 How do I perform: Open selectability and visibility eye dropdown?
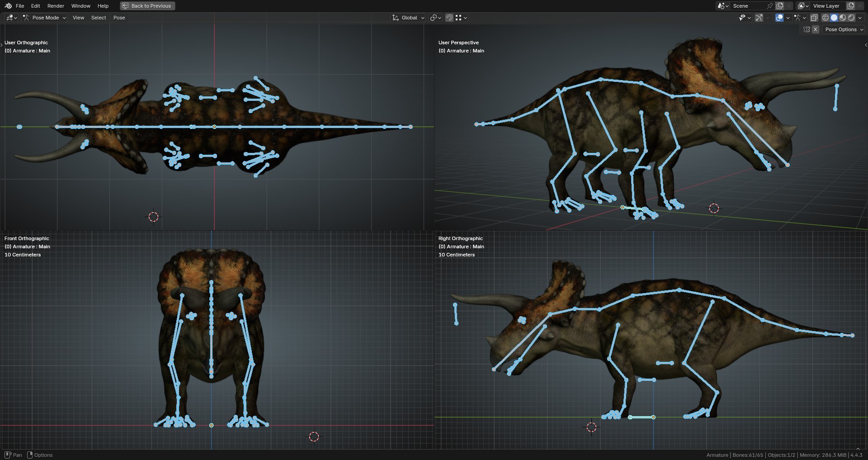pyautogui.click(x=745, y=18)
